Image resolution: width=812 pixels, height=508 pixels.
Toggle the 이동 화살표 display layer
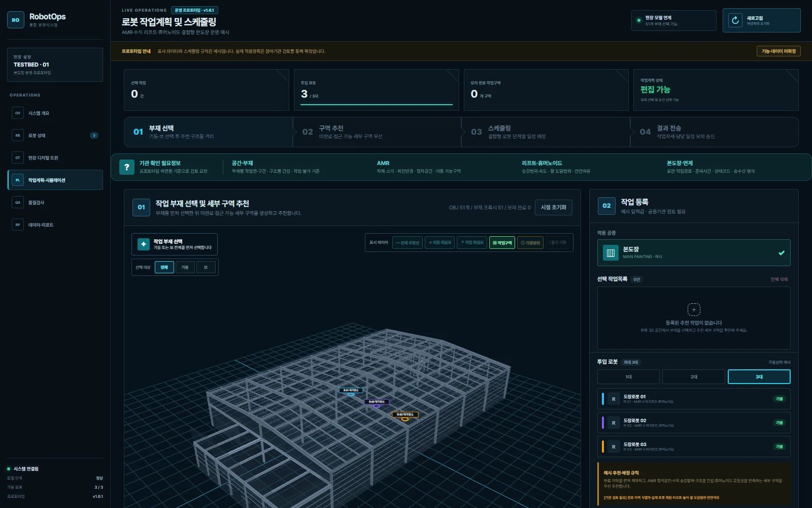(439, 243)
